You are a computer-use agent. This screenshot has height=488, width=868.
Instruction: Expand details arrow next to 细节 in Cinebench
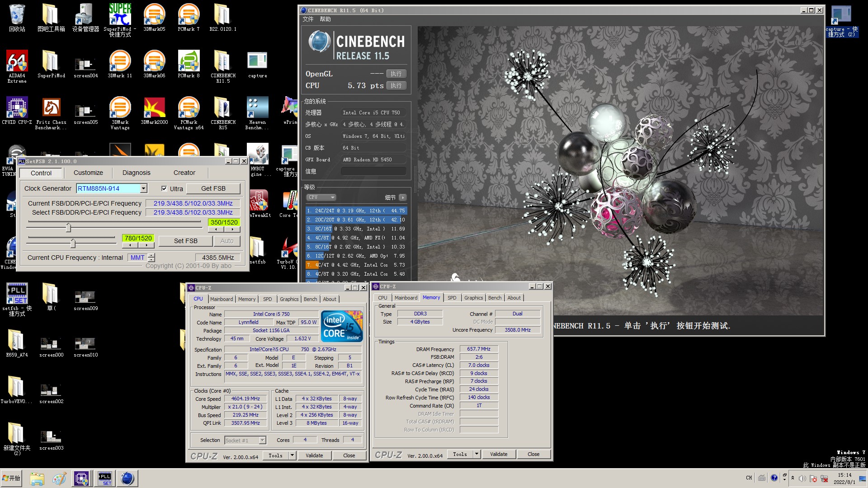pos(403,197)
